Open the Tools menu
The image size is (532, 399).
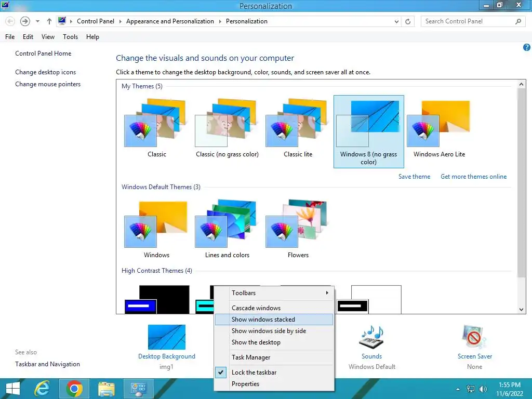coord(70,37)
